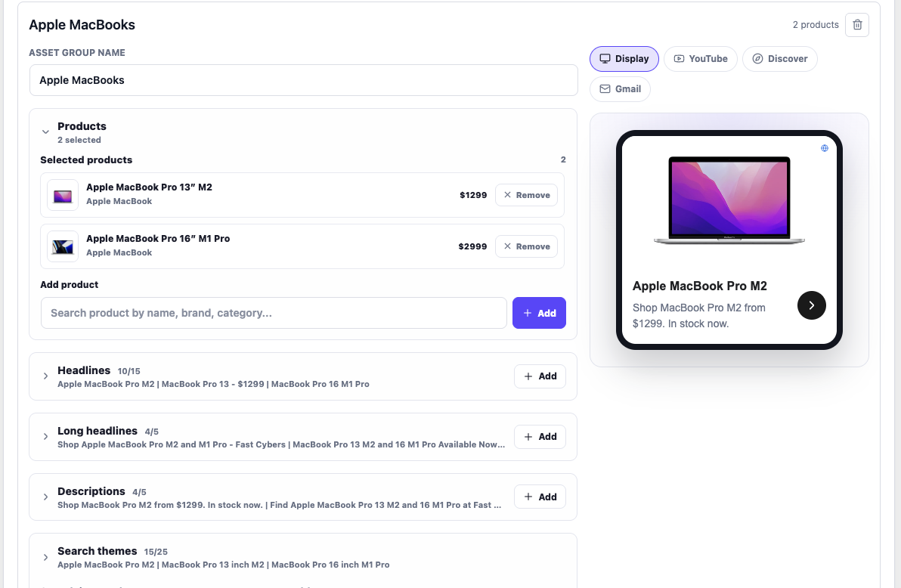This screenshot has width=901, height=588.
Task: Open thumbnail of MacBook Pro 16″ M1 Pro product
Action: tap(63, 246)
